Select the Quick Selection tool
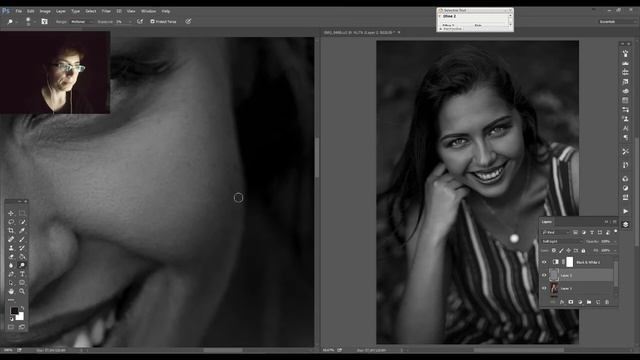Image resolution: width=640 pixels, height=360 pixels. (x=22, y=222)
